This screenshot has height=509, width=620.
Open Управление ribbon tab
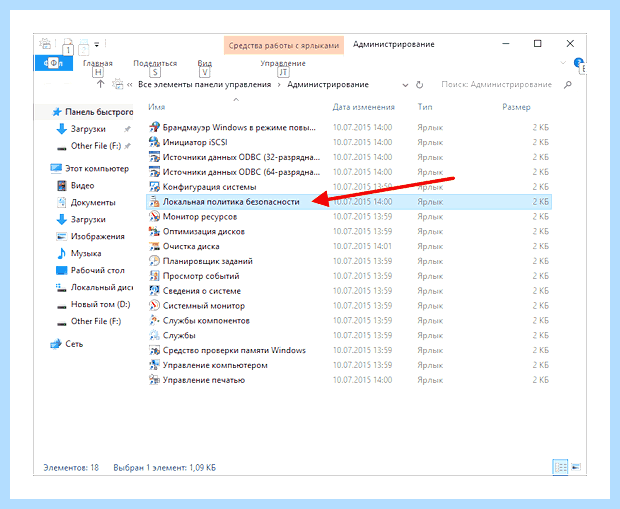283,63
